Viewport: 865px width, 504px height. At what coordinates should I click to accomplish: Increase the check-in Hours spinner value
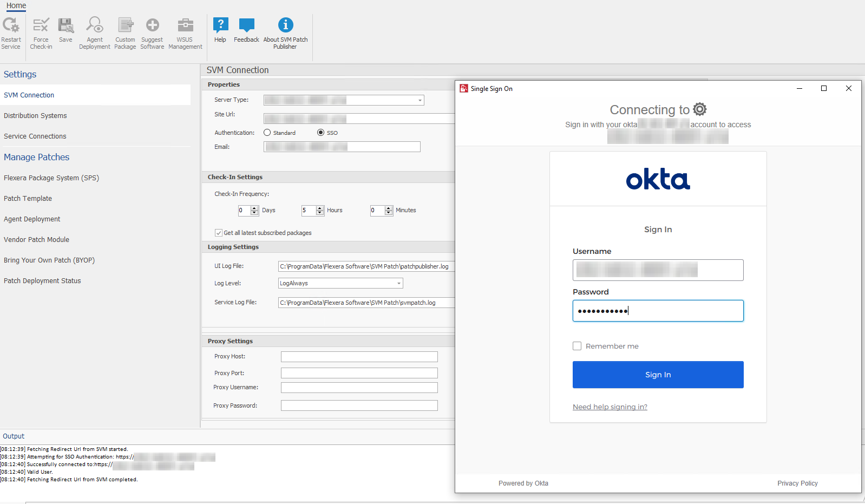[x=320, y=208]
